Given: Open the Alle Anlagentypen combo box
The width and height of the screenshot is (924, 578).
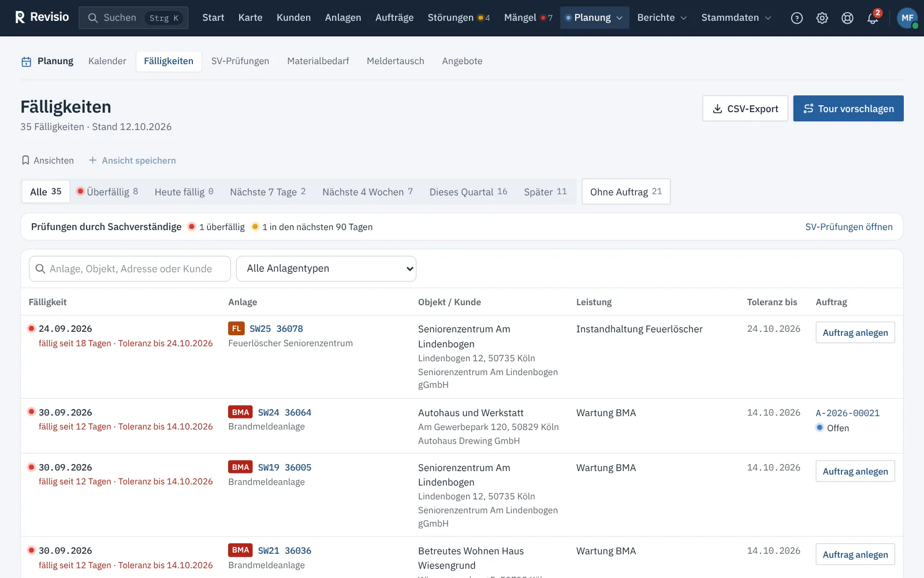Looking at the screenshot, I should tap(326, 269).
